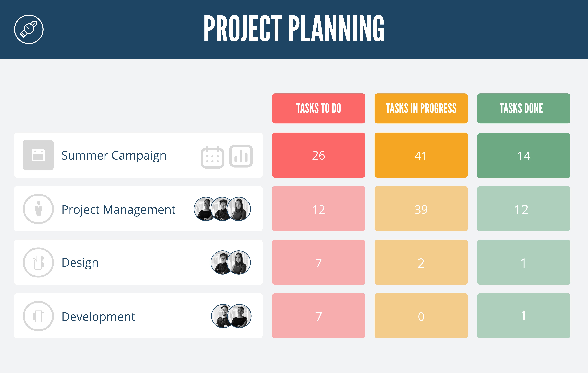Select the Tasks In Progress column header
The height and width of the screenshot is (373, 588).
(421, 108)
